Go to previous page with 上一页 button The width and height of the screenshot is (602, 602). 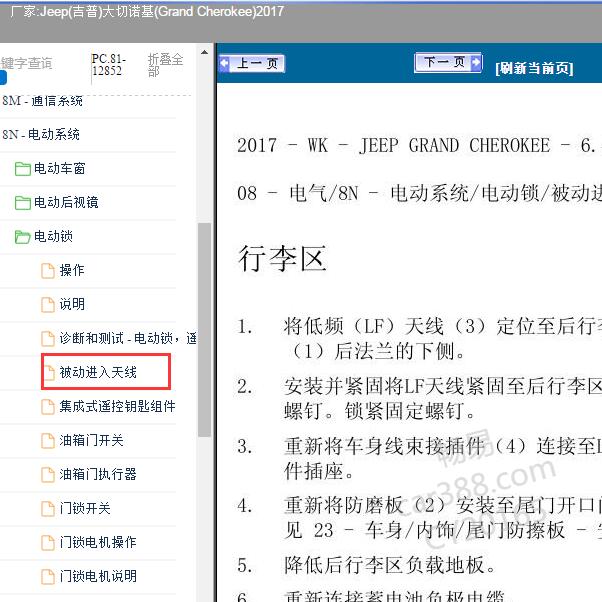pyautogui.click(x=252, y=63)
